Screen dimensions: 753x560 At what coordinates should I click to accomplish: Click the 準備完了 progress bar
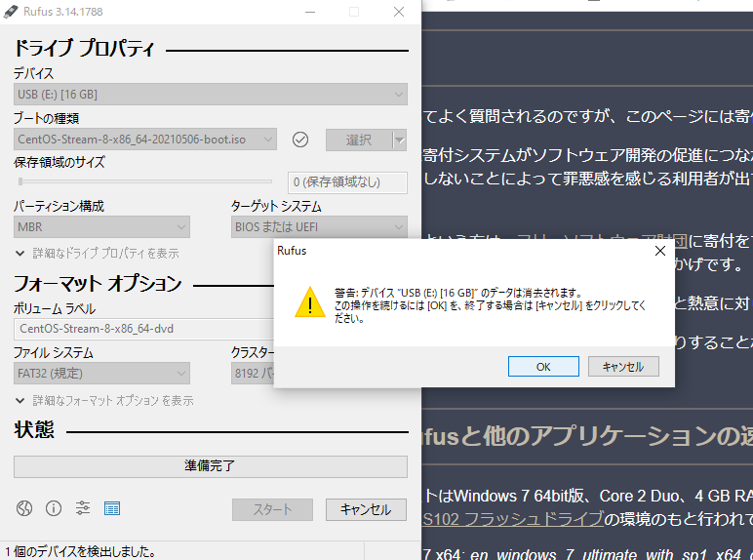211,466
